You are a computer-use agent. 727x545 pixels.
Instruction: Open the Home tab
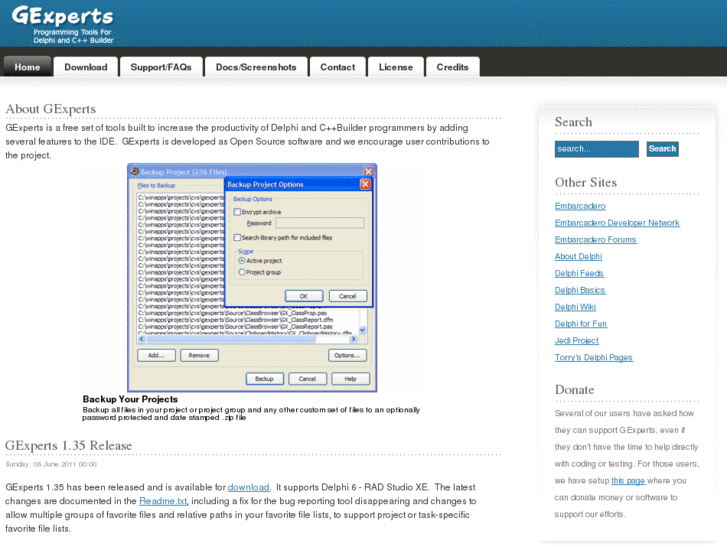[x=27, y=67]
